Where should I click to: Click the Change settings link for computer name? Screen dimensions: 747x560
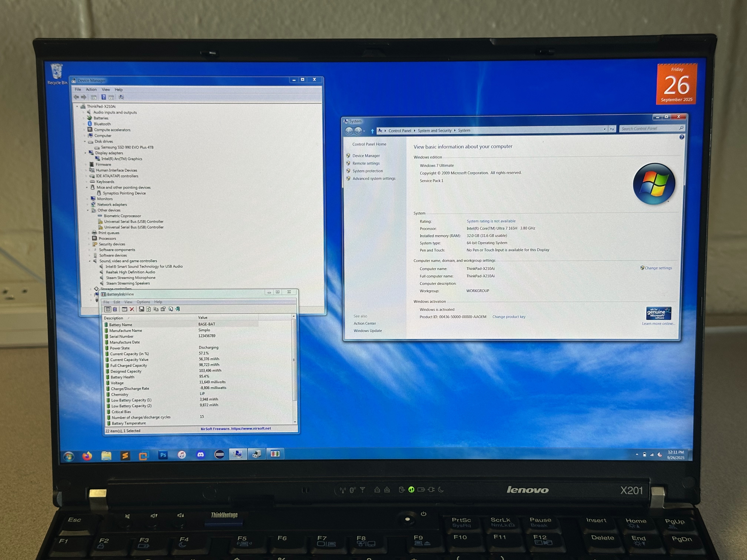(658, 268)
